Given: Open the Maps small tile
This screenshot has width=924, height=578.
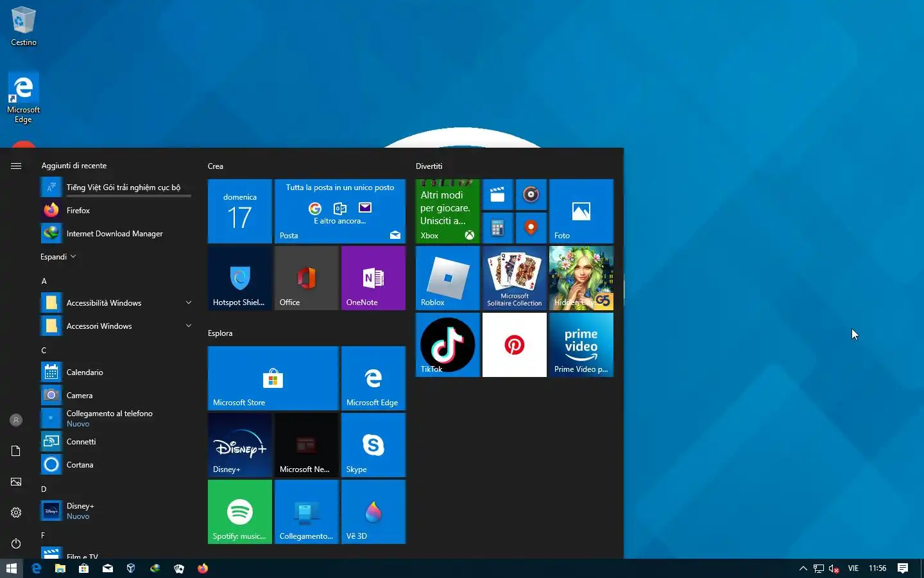Looking at the screenshot, I should [x=531, y=228].
